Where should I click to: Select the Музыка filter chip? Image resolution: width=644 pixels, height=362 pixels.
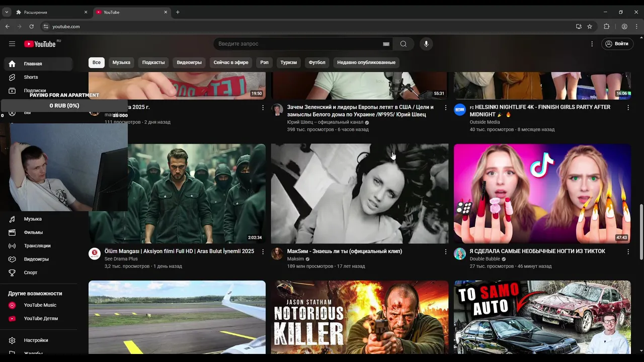point(121,62)
